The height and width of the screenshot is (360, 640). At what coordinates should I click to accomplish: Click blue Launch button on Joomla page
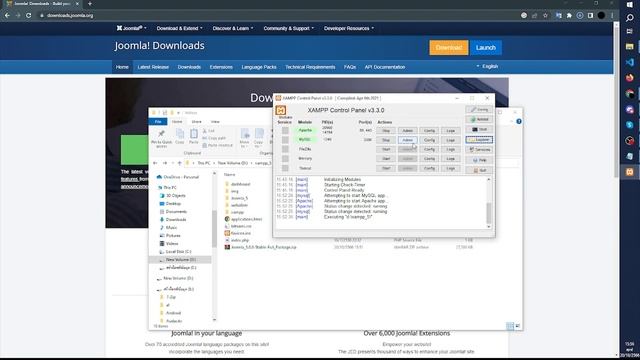(486, 48)
